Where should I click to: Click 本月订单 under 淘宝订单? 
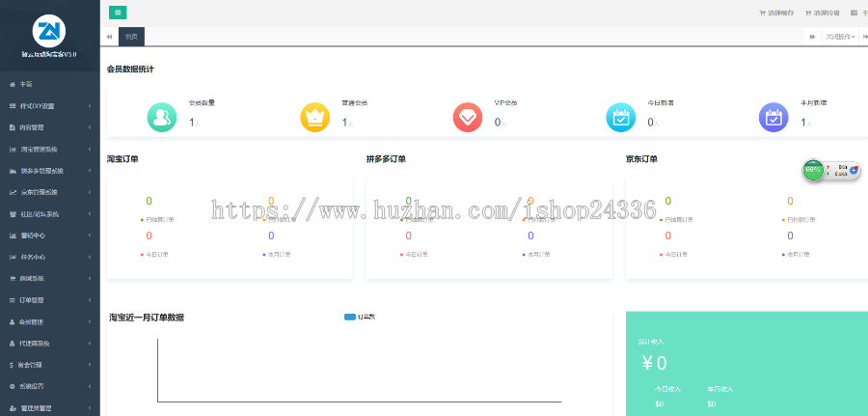pos(279,255)
